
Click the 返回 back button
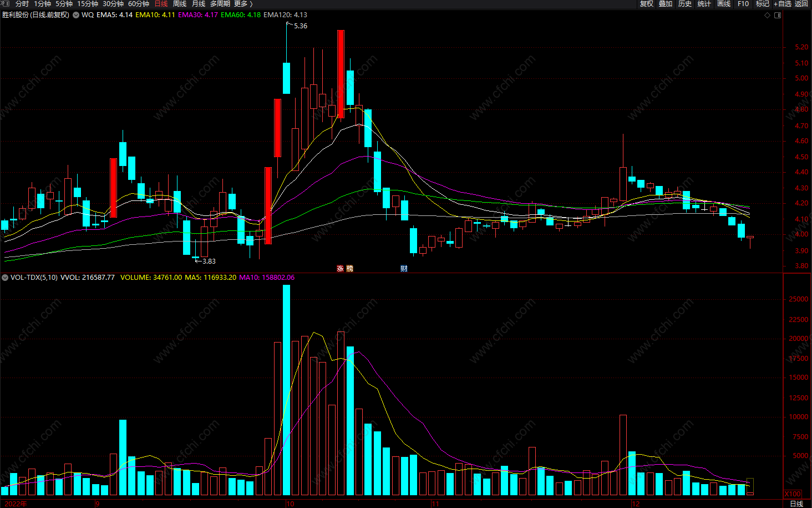(x=801, y=4)
